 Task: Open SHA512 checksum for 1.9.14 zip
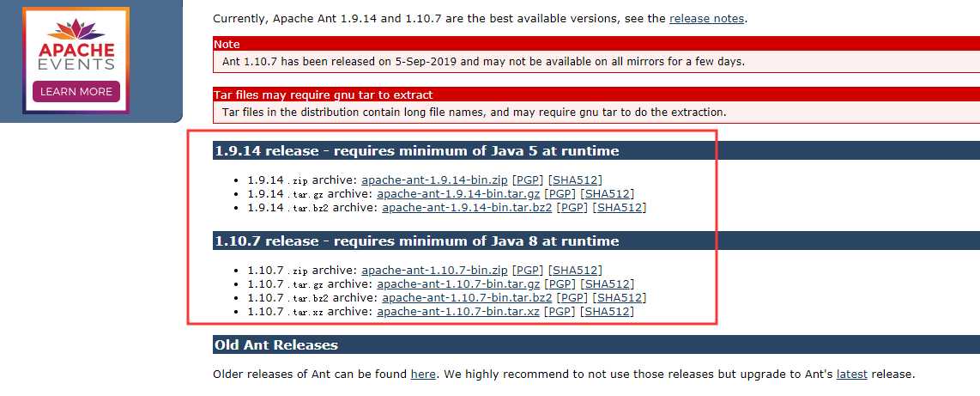point(575,180)
